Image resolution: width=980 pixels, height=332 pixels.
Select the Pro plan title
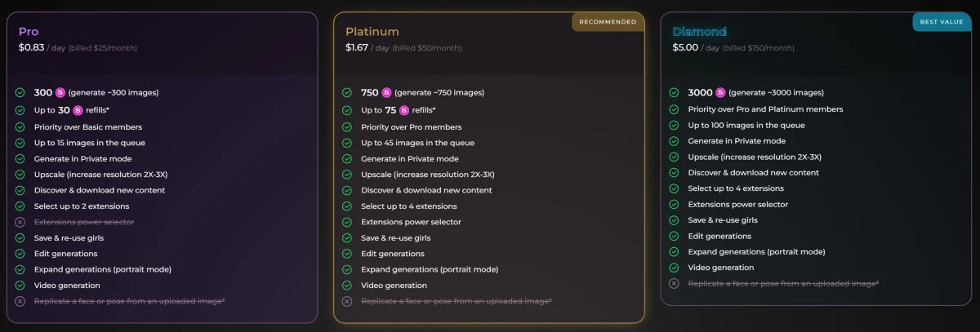(x=29, y=32)
